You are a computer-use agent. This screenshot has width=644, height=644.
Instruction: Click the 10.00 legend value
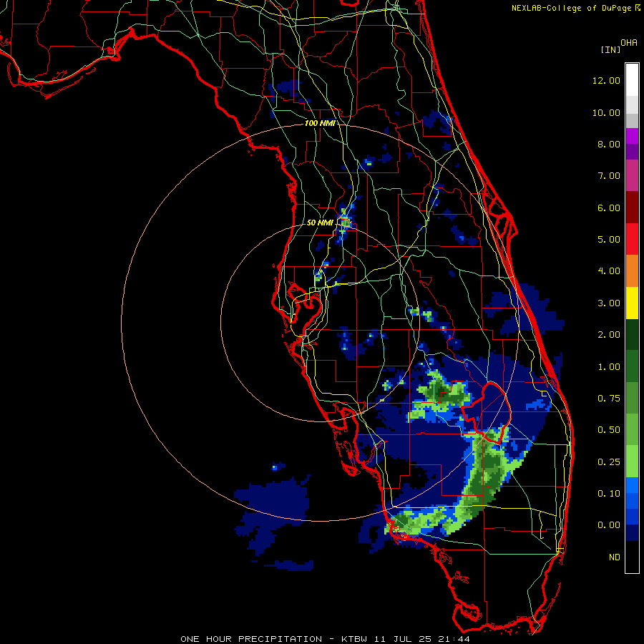coord(606,112)
